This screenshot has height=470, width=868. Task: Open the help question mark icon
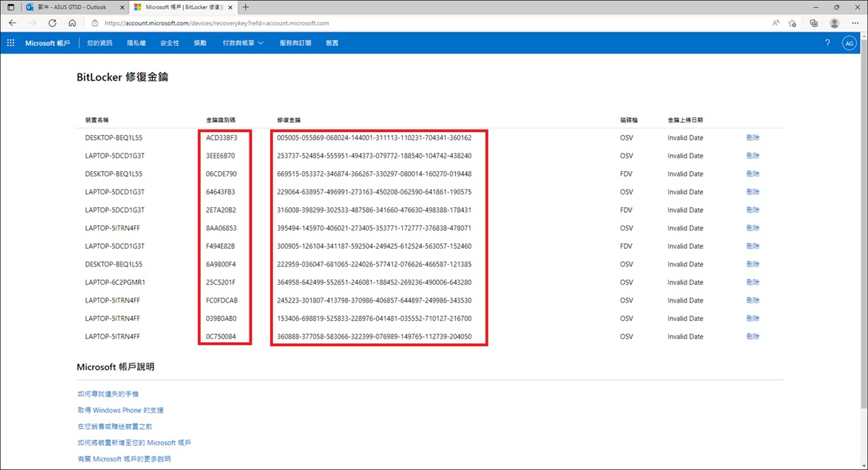(x=828, y=43)
